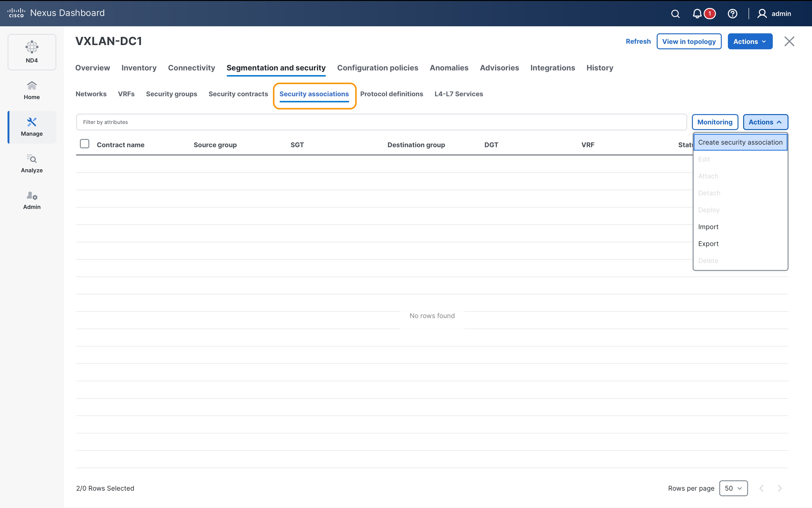812x508 pixels.
Task: Switch to Security groups sub-tab
Action: tap(172, 94)
